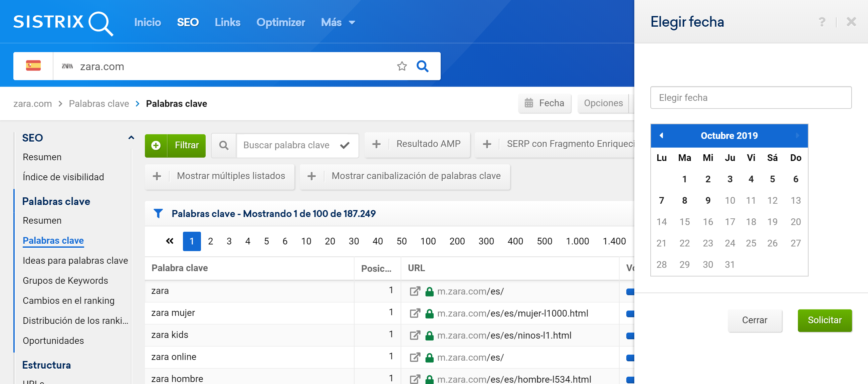The image size is (868, 384).
Task: Click zara.com breadcrumb link
Action: [33, 104]
